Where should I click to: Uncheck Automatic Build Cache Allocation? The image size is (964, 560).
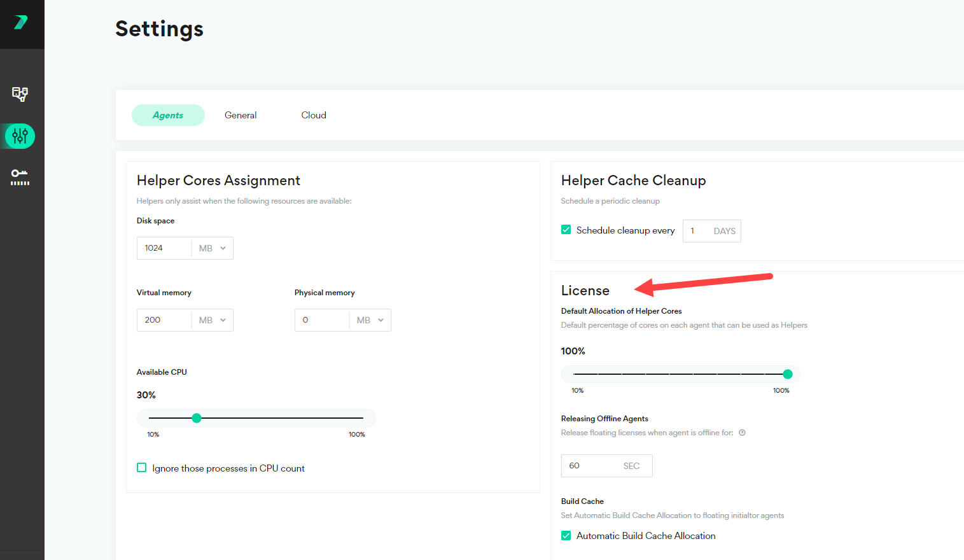(566, 536)
